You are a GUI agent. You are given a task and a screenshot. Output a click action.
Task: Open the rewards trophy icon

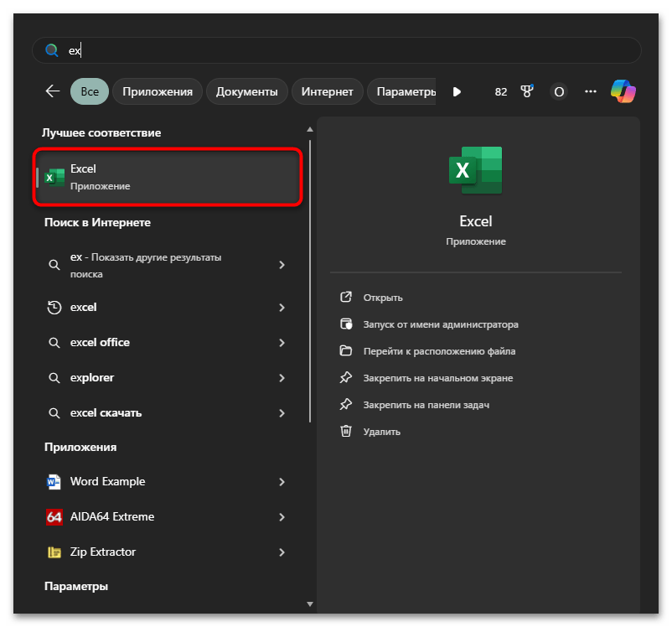(527, 91)
